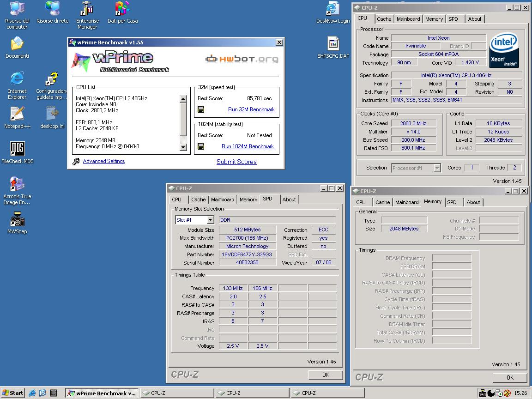Screen dimensions: 532x399
Task: Click the blocked-sign tray icon
Action: [507, 393]
